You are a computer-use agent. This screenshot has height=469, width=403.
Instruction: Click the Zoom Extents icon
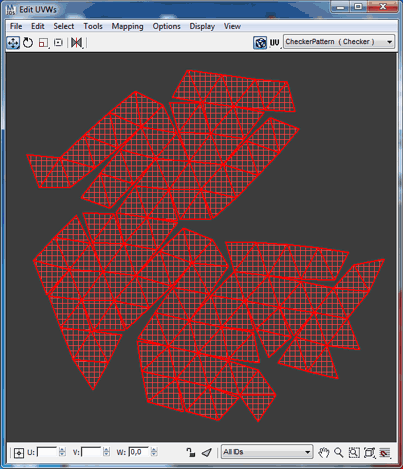point(369,453)
